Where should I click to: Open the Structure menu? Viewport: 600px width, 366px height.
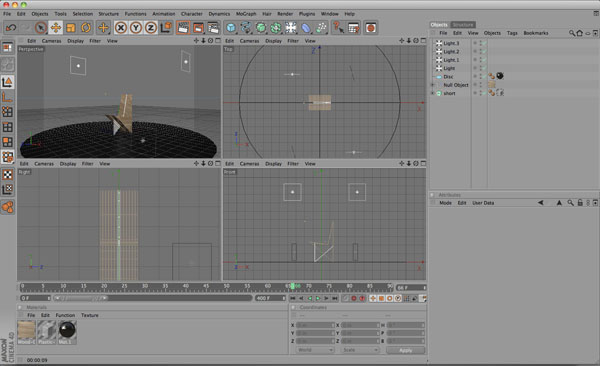109,14
